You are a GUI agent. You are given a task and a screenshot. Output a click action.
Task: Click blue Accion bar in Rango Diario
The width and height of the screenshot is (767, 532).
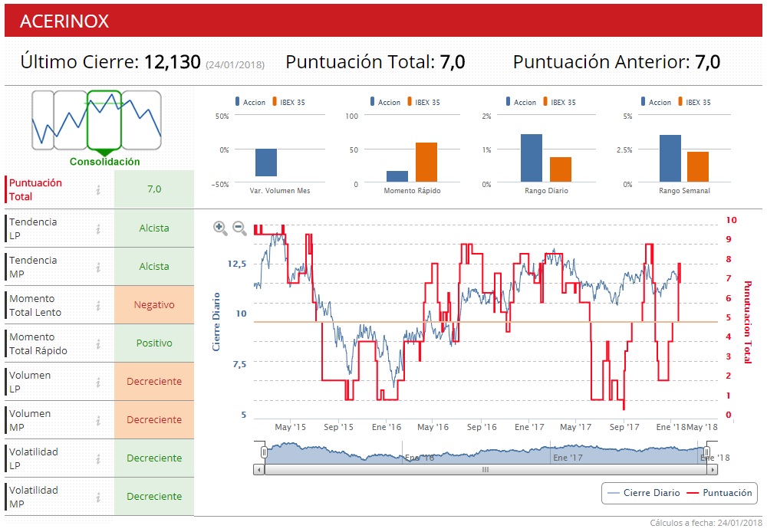(x=532, y=158)
